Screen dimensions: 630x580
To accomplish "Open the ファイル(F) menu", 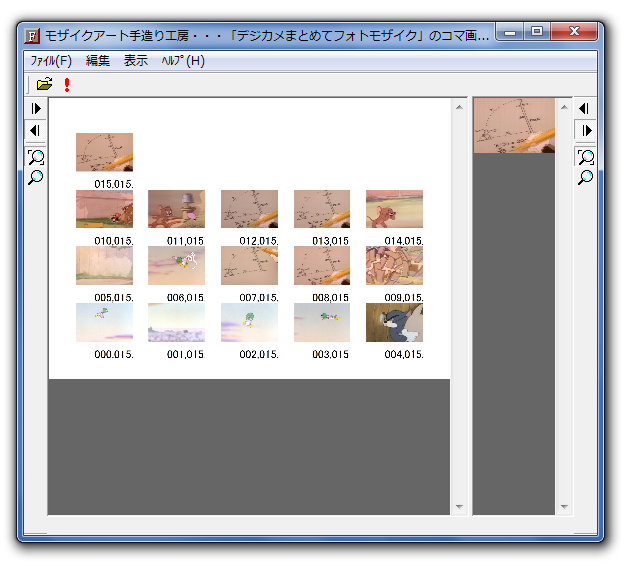I will (x=51, y=61).
